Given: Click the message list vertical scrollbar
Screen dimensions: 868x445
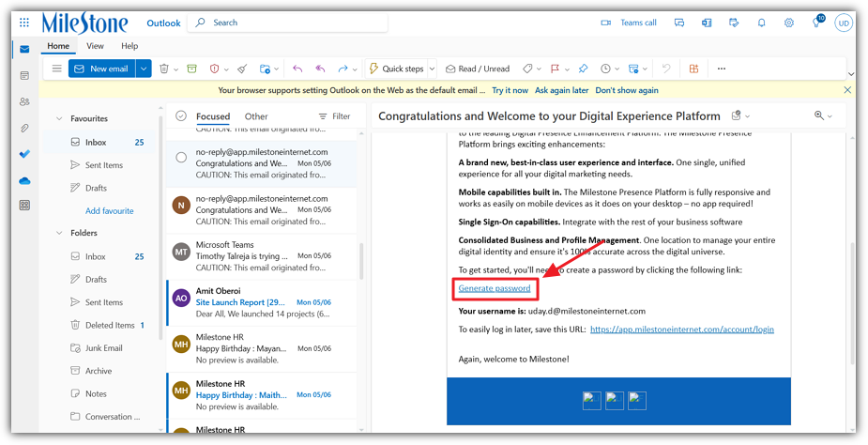Looking at the screenshot, I should [x=362, y=260].
